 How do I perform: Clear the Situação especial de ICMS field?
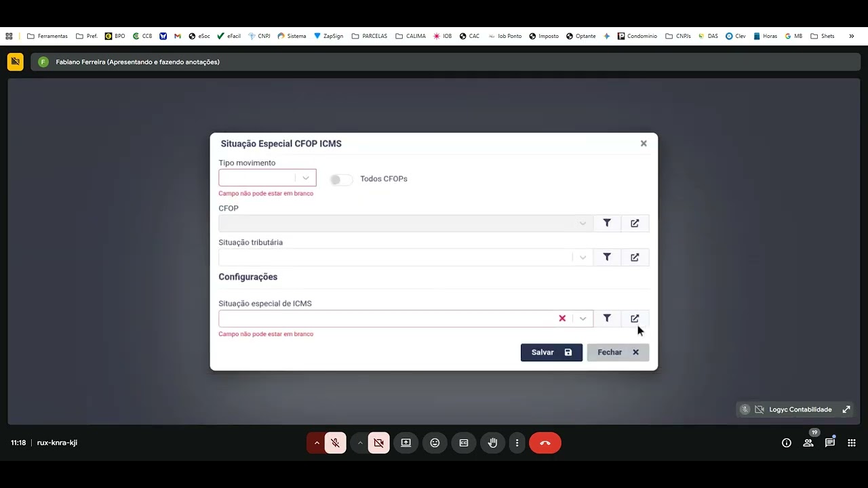[x=562, y=319]
